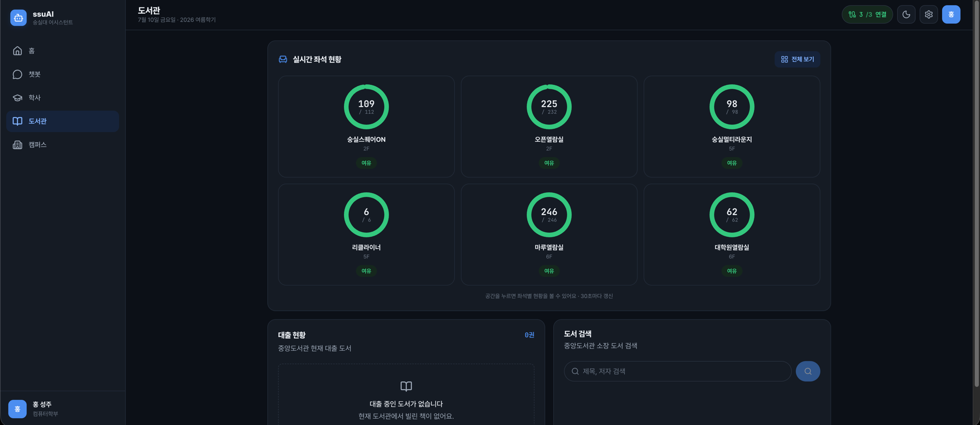Select the 리클라이너 room name
980x425 pixels.
tap(366, 248)
